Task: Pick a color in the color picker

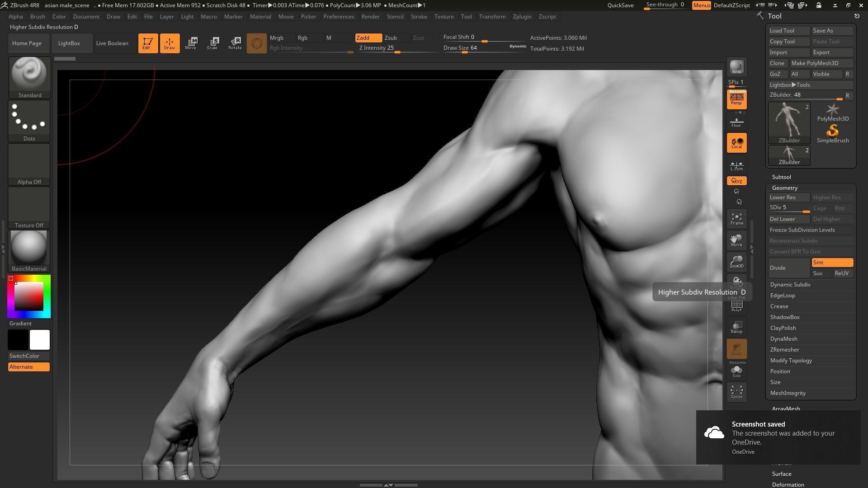Action: click(x=29, y=296)
